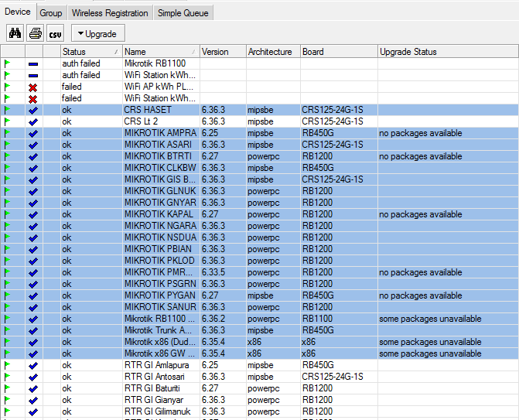The height and width of the screenshot is (420, 519).
Task: Click the green flag for MIKROTIK PSGRN
Action: point(7,284)
